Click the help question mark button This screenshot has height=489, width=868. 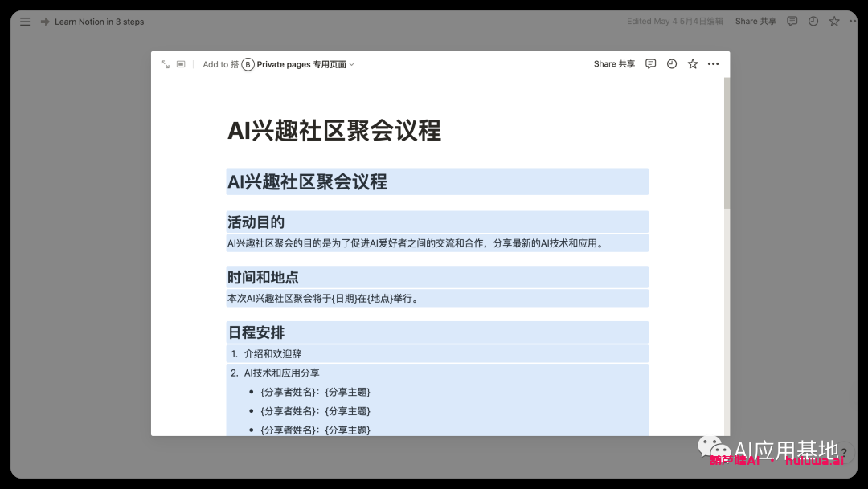(843, 453)
